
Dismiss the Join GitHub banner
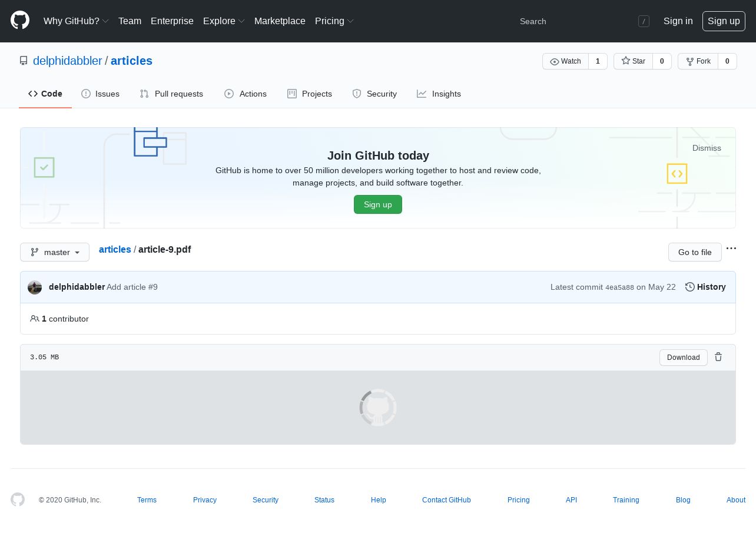[x=707, y=148]
